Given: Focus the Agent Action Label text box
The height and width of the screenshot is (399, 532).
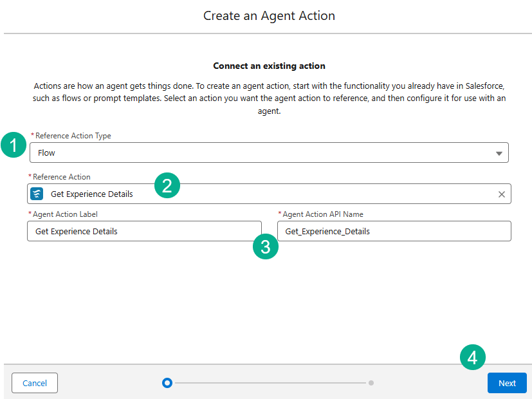Looking at the screenshot, I should 144,231.
